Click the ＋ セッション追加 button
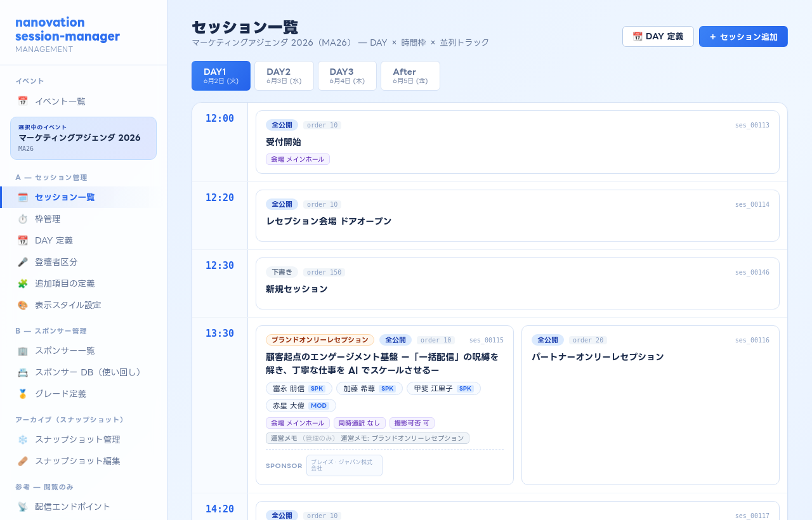 [743, 37]
